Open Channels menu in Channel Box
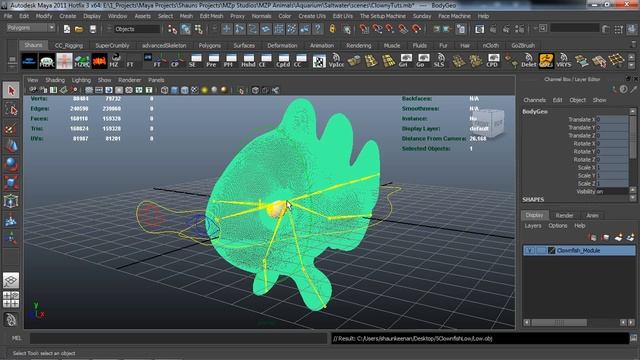 pyautogui.click(x=534, y=100)
